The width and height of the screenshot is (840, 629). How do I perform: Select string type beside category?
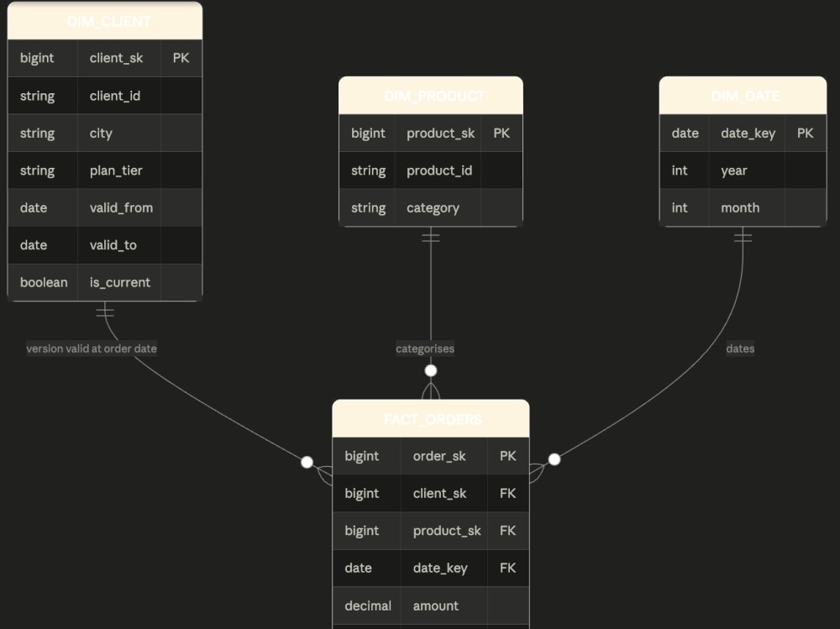pos(369,208)
